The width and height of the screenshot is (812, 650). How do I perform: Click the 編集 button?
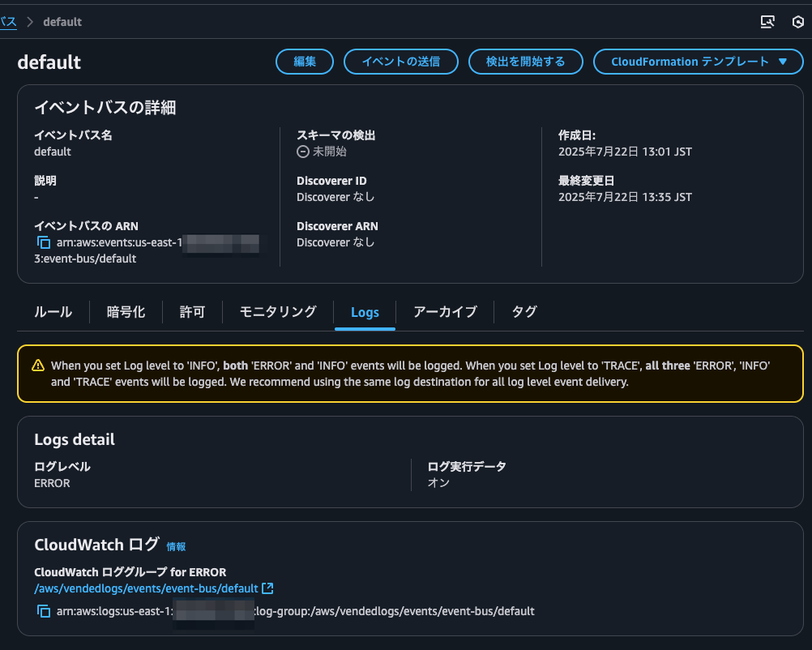coord(305,62)
